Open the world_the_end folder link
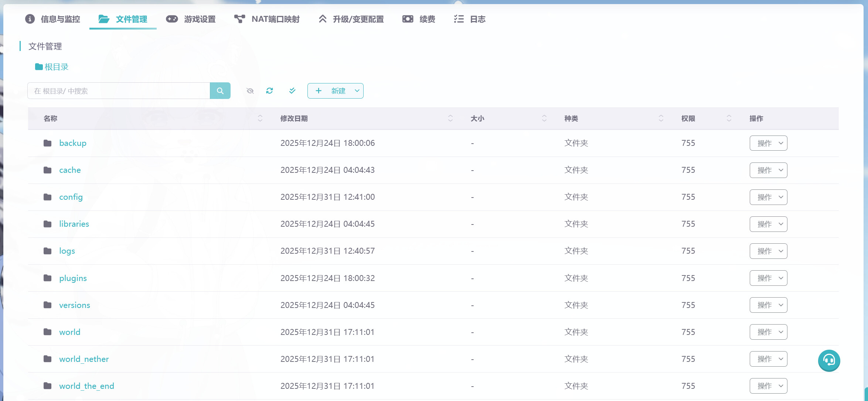 pos(86,386)
